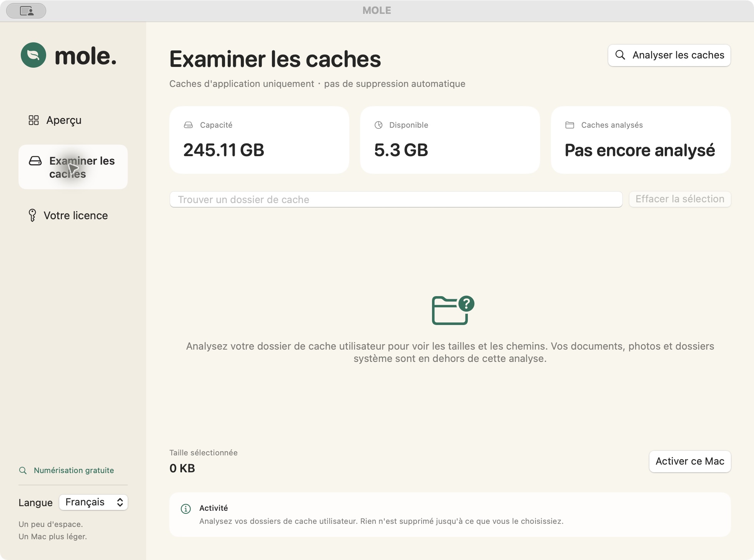Click the Caches analysés folder icon
This screenshot has width=754, height=560.
click(570, 125)
